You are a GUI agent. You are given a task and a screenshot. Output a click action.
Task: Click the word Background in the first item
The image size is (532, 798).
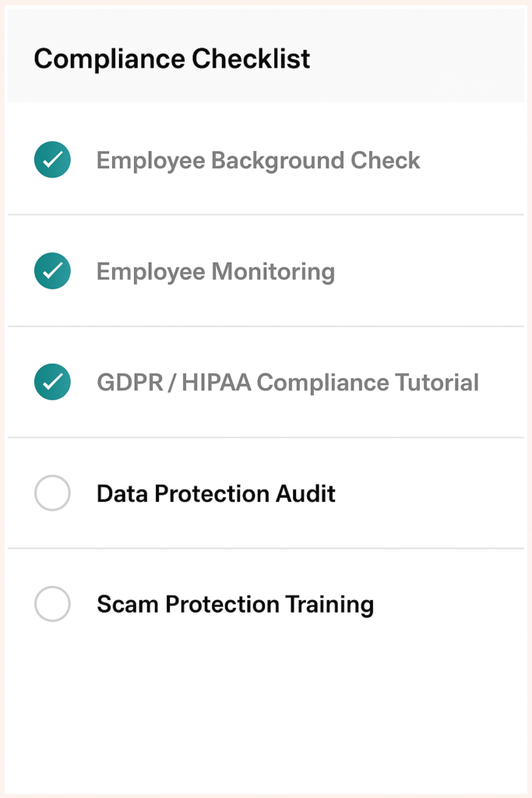click(x=278, y=161)
